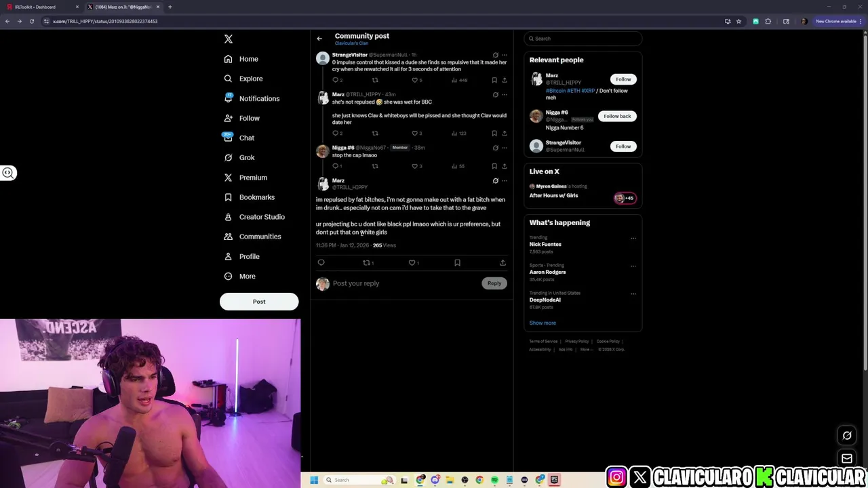Viewport: 868px width, 488px height.
Task: Bookmark the 'stop the cap lmaoo' reply
Action: click(x=494, y=166)
